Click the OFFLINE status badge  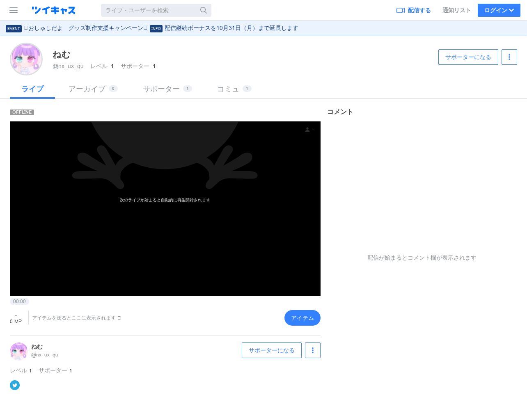tap(22, 112)
